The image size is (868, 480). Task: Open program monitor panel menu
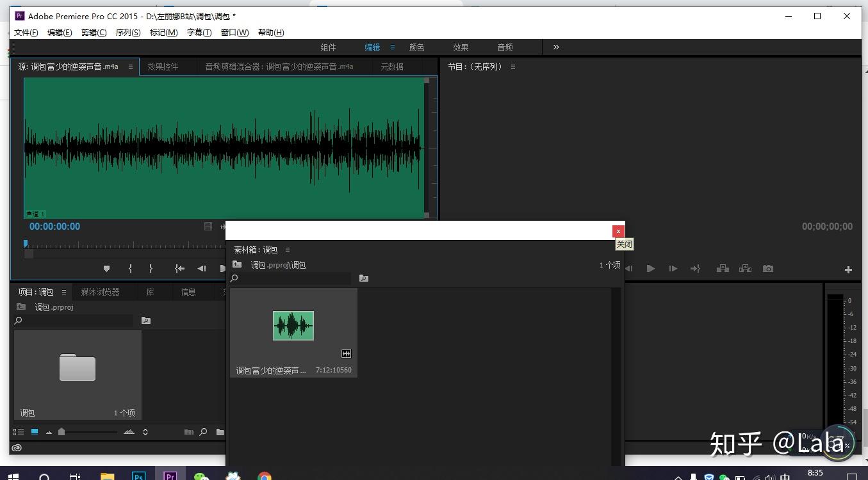(x=512, y=67)
